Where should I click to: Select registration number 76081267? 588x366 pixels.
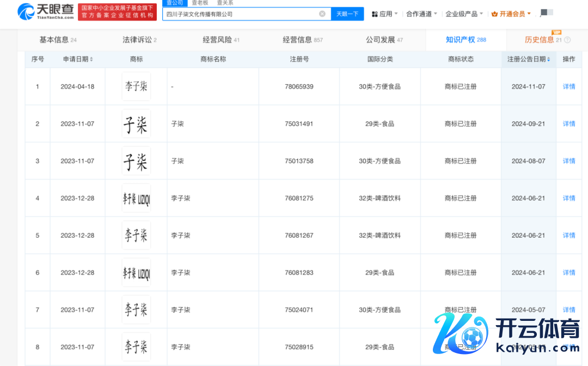(x=299, y=235)
